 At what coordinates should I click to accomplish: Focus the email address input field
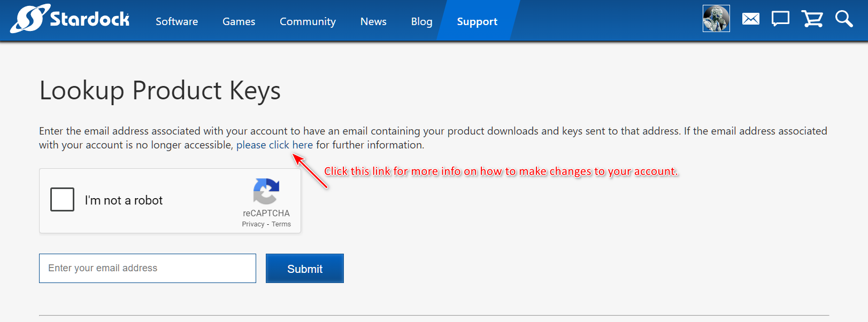click(148, 268)
